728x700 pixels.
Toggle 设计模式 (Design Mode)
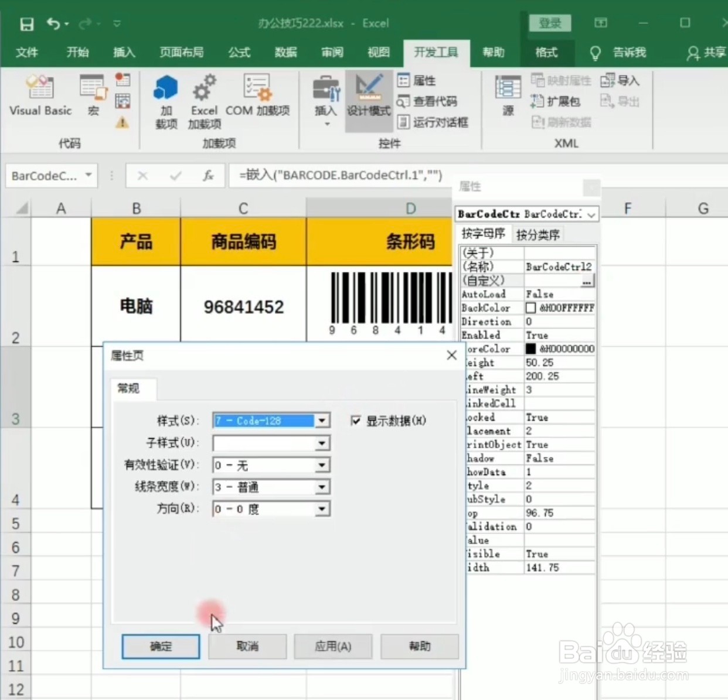(368, 100)
